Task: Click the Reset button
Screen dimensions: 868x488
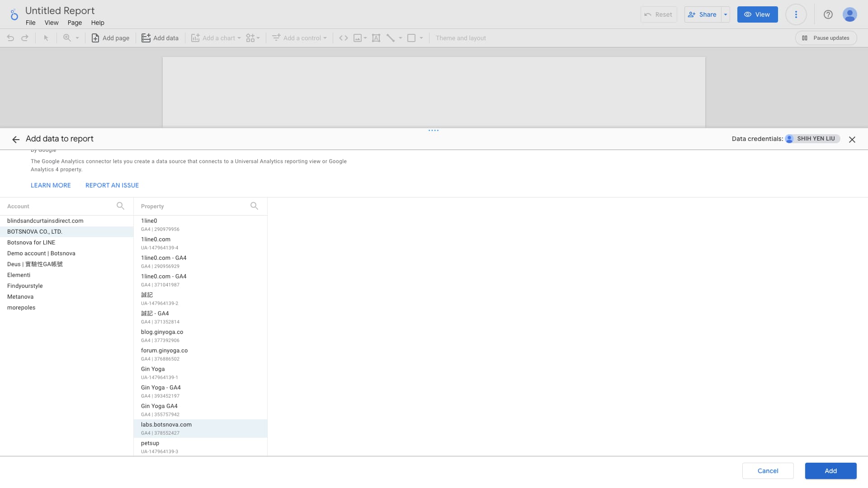Action: [659, 14]
